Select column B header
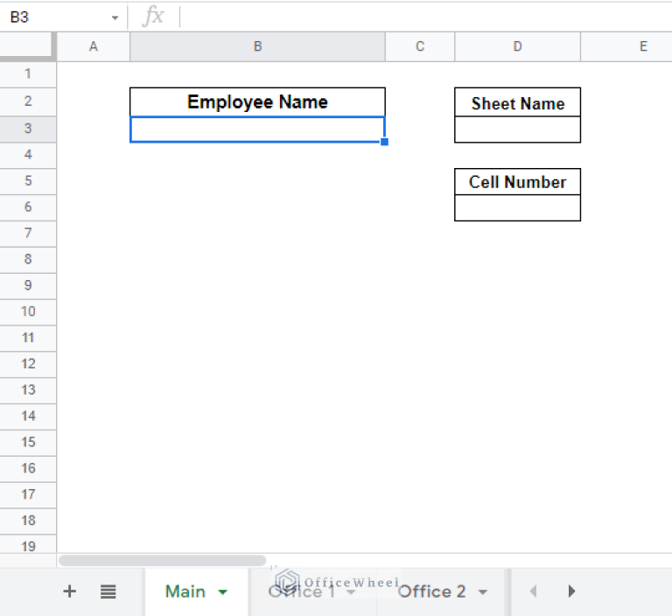The image size is (672, 616). pos(257,46)
